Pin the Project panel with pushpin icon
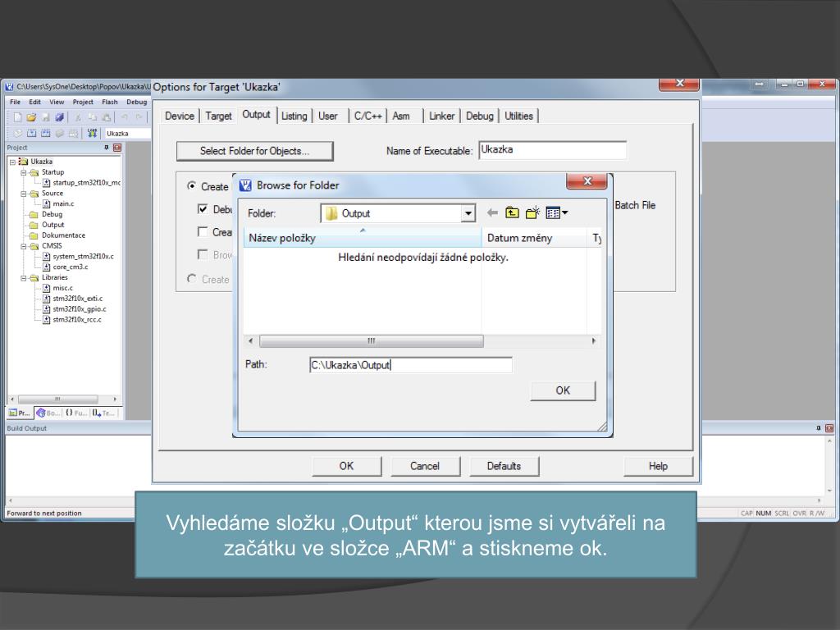 (106, 148)
